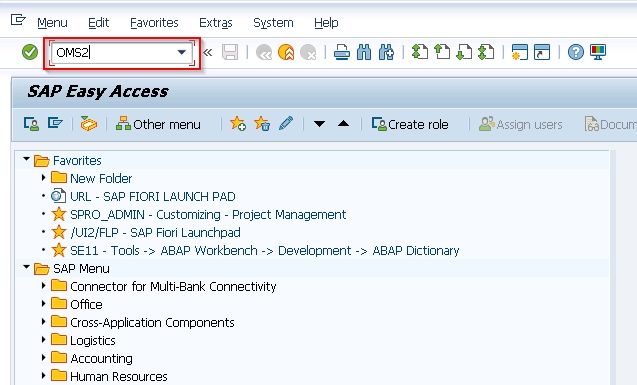Screen dimensions: 637x385
Task: Open the Menu menu
Action: click(52, 23)
